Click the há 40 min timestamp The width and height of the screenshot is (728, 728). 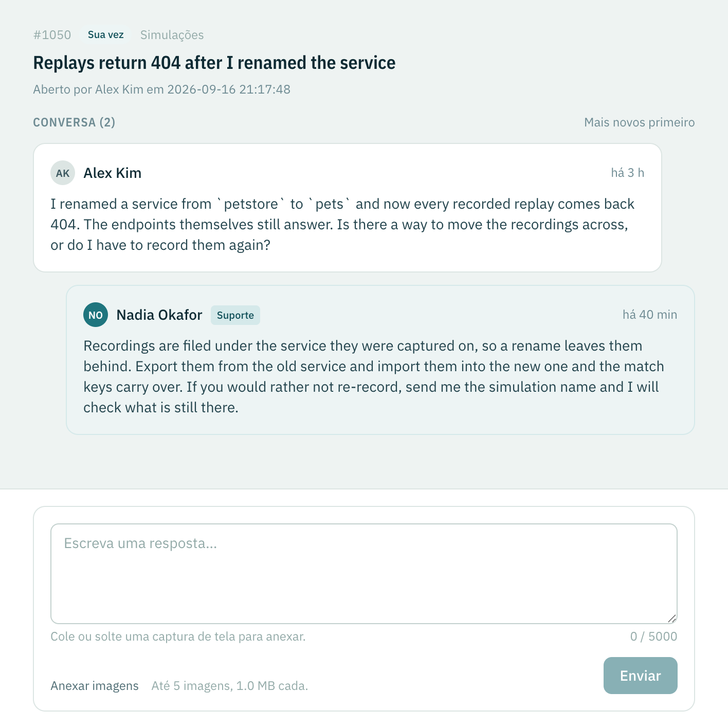click(x=650, y=315)
